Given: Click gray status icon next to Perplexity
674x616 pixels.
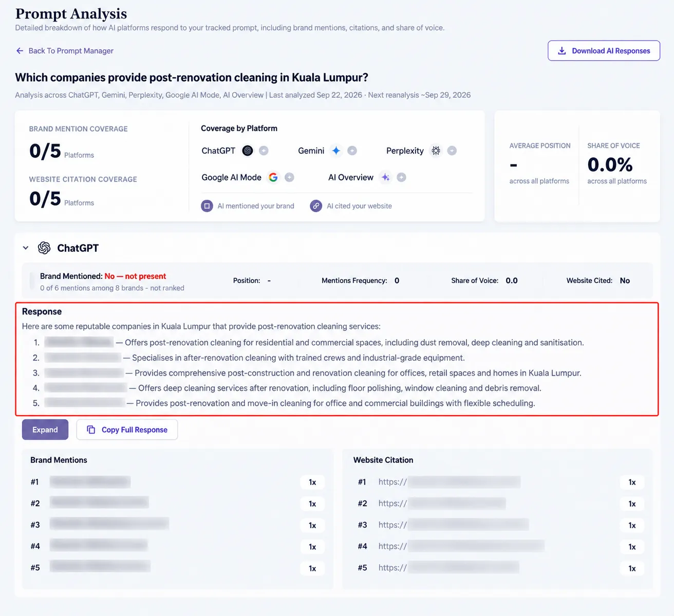Looking at the screenshot, I should click(x=452, y=151).
